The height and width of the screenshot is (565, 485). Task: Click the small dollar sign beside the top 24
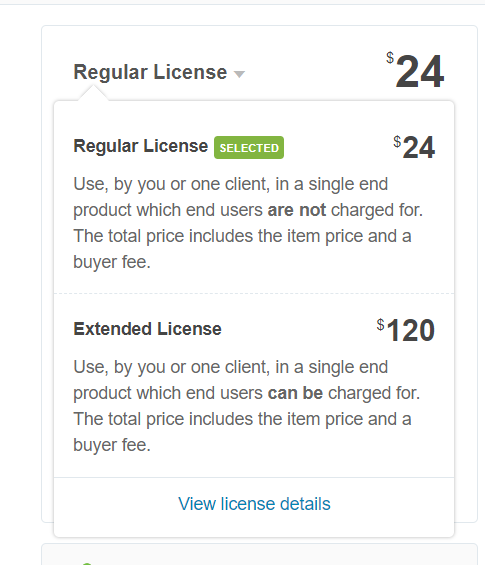click(390, 58)
